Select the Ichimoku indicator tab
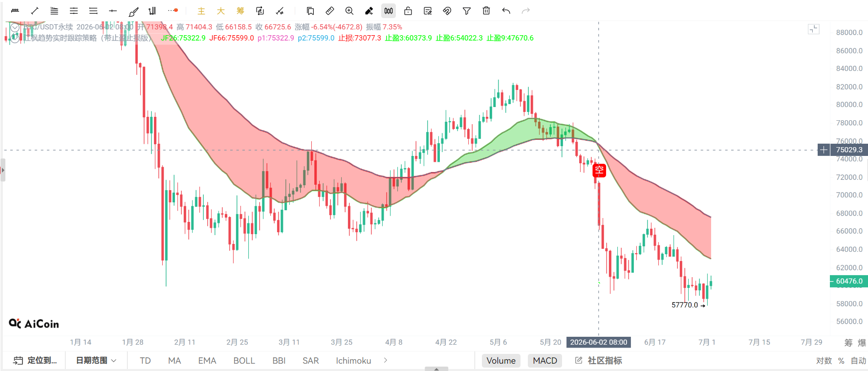 point(353,361)
